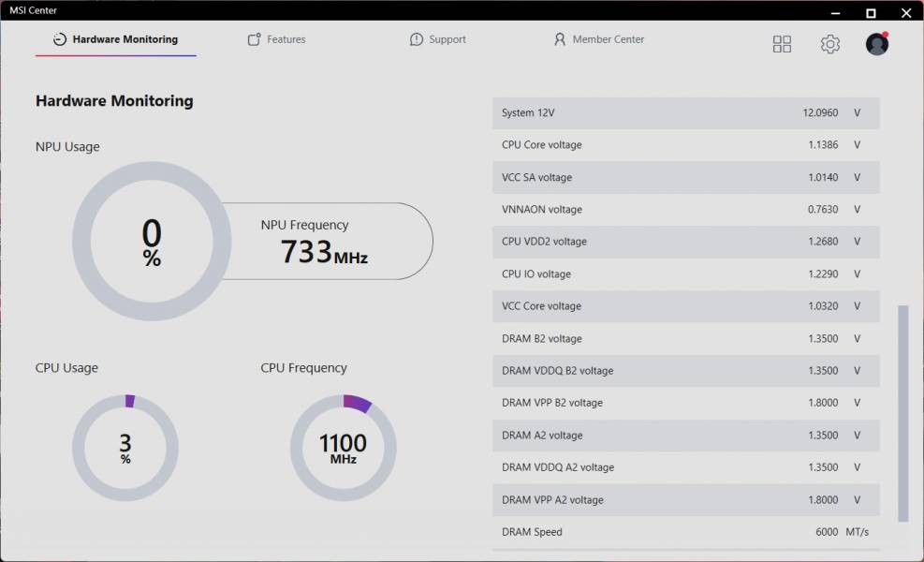Maximize the MSI Center window

[871, 13]
